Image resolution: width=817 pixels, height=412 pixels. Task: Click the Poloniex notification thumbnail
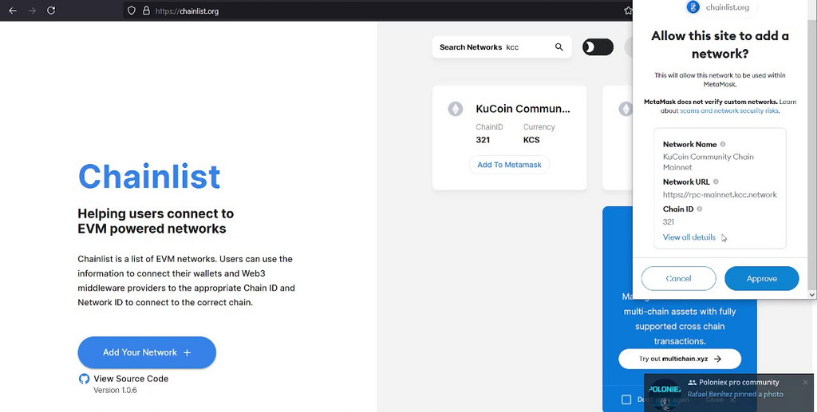coord(664,392)
